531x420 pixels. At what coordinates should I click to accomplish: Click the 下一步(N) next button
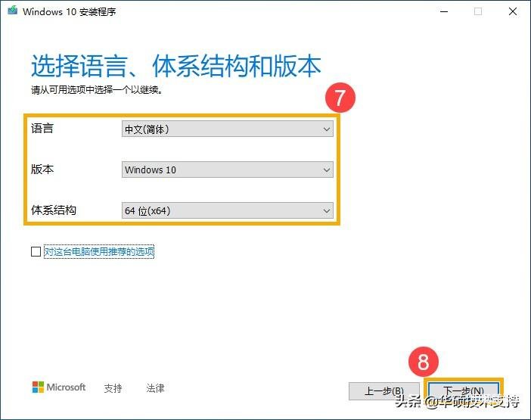click(464, 390)
